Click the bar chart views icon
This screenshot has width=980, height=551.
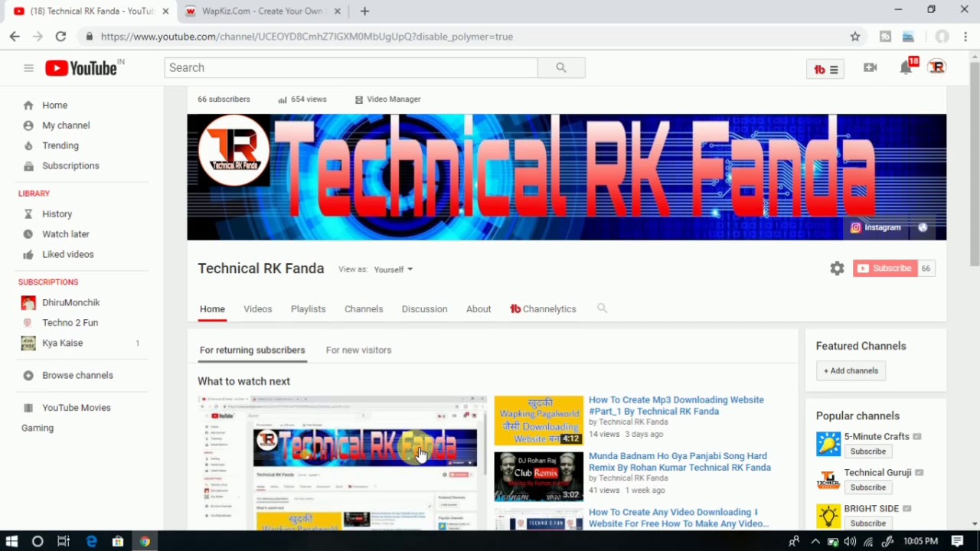coord(283,99)
